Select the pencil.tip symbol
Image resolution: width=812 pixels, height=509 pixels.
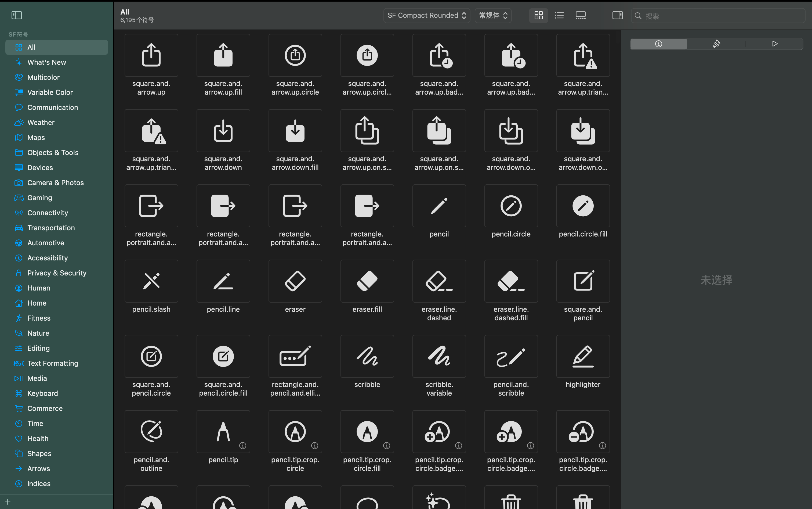point(223,432)
